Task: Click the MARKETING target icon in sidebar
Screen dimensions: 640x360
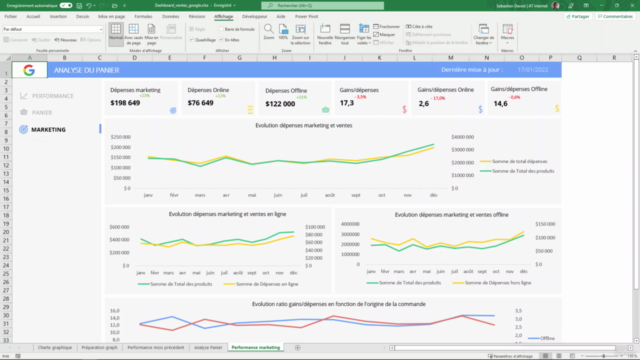Action: pyautogui.click(x=24, y=129)
